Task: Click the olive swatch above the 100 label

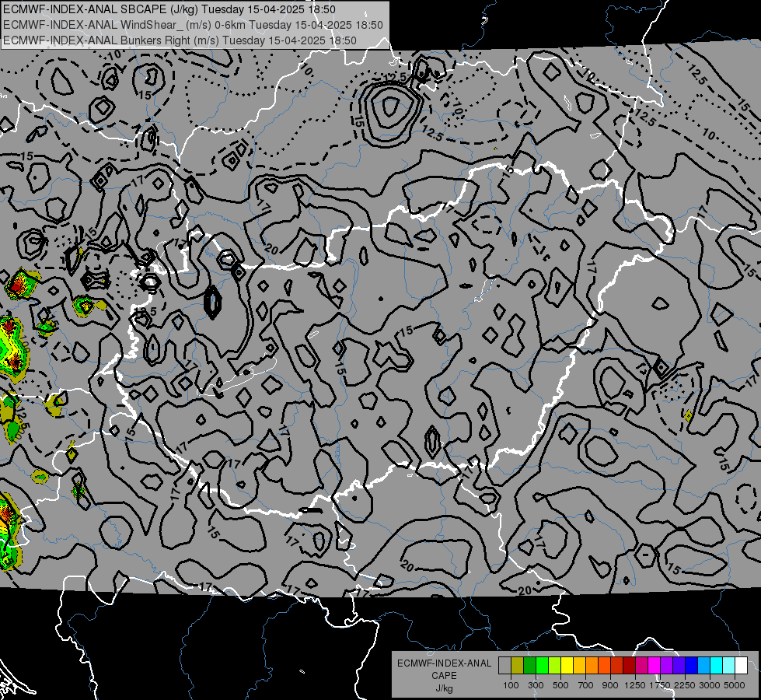Action: (518, 666)
